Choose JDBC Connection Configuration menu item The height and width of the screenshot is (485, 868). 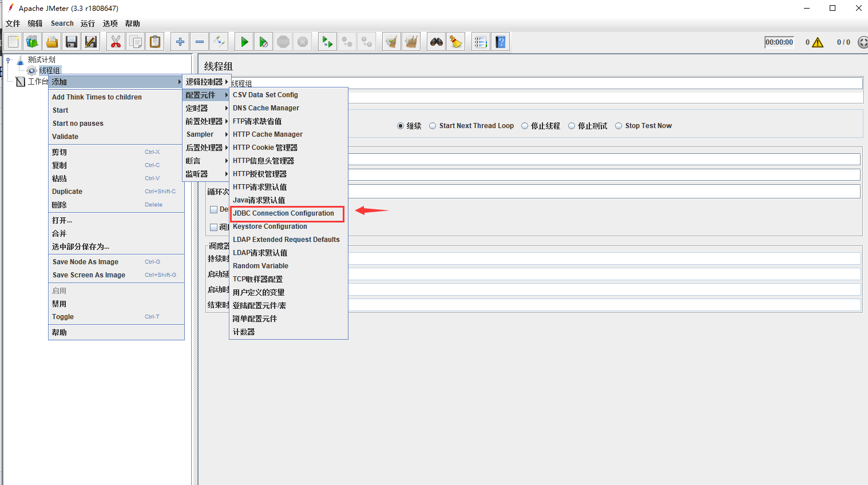point(283,213)
